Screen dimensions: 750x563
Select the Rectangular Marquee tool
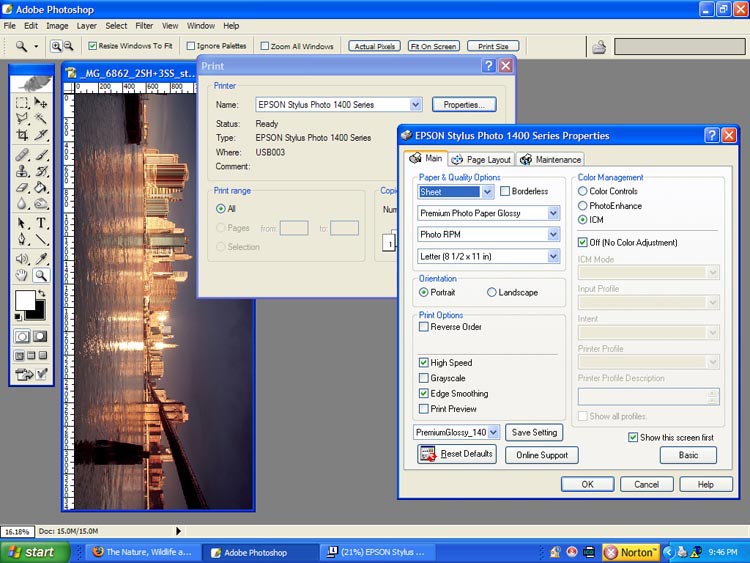click(22, 103)
